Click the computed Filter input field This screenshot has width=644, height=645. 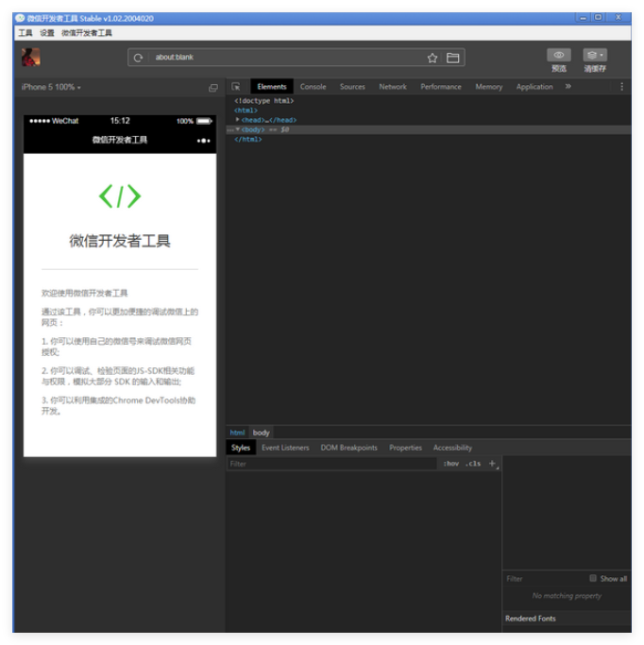point(545,579)
